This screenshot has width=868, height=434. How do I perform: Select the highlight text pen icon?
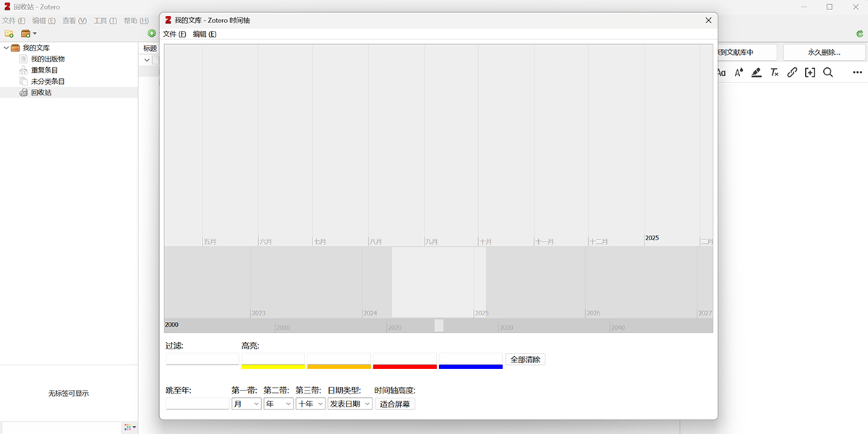point(757,72)
